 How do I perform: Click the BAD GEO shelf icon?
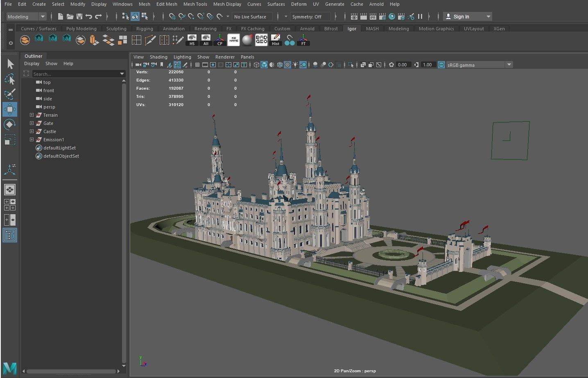261,40
